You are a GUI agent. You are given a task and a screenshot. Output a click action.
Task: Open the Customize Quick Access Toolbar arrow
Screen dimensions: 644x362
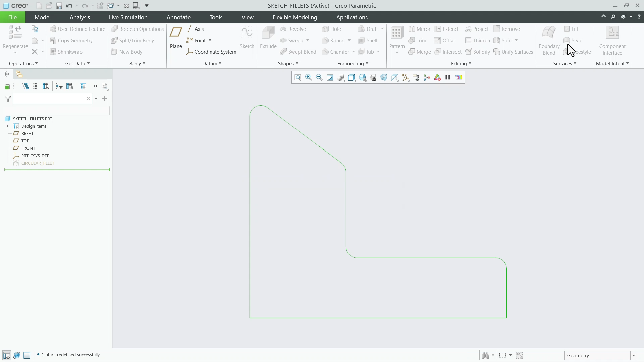pyautogui.click(x=147, y=6)
